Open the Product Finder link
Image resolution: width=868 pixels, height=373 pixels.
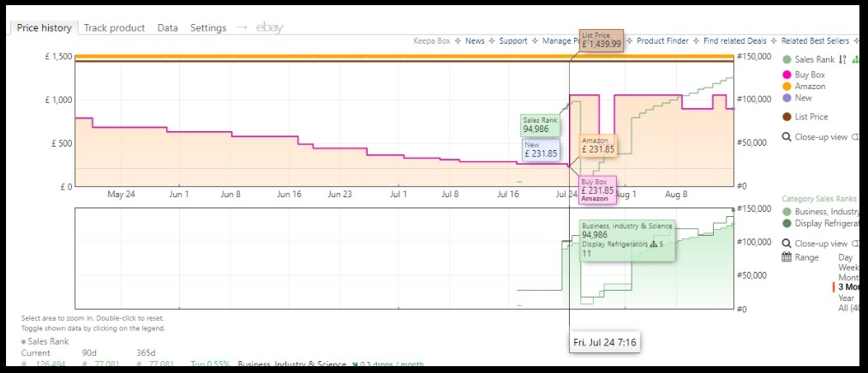pyautogui.click(x=662, y=41)
